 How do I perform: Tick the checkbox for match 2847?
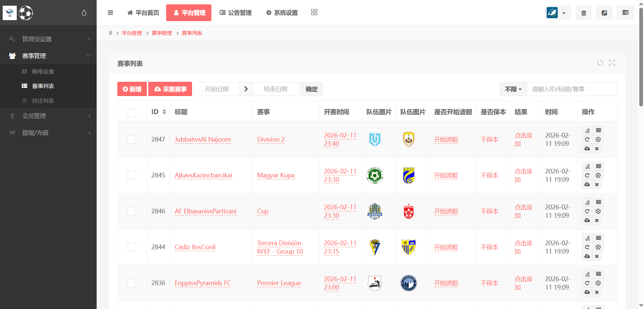[132, 140]
